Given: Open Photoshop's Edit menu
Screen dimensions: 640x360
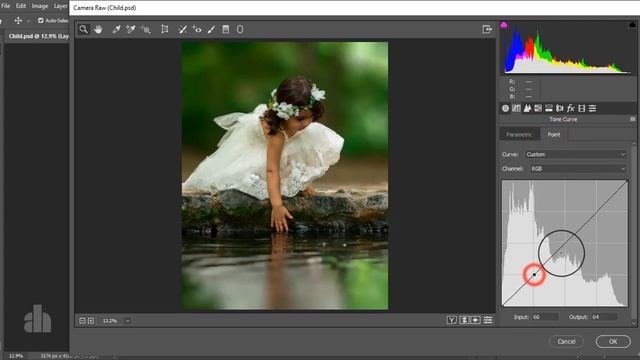Looking at the screenshot, I should click(x=21, y=6).
